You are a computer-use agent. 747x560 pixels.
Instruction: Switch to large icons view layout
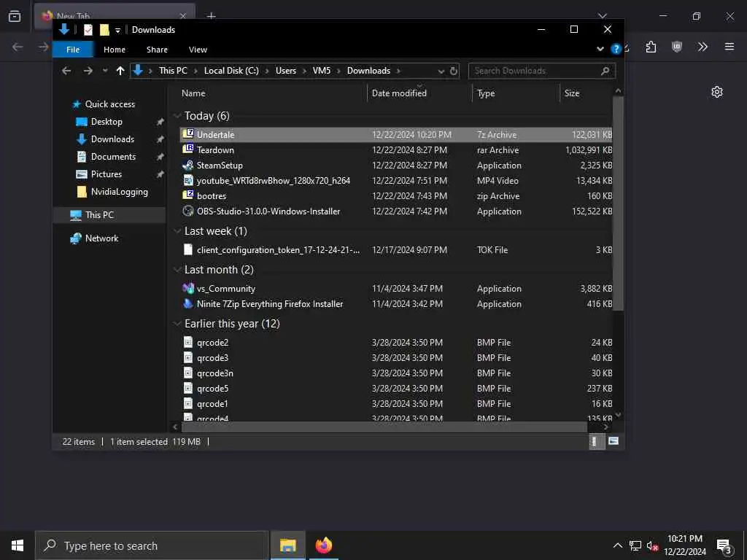click(614, 441)
